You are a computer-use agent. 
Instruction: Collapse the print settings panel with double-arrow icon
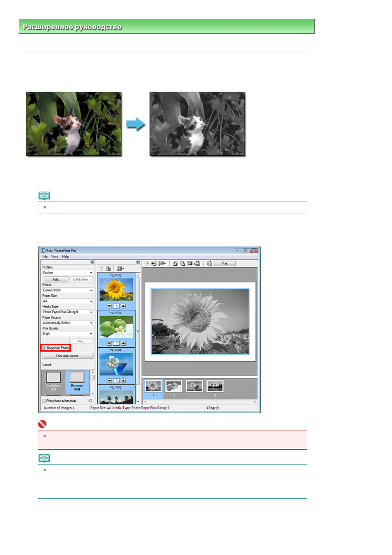tap(92, 262)
